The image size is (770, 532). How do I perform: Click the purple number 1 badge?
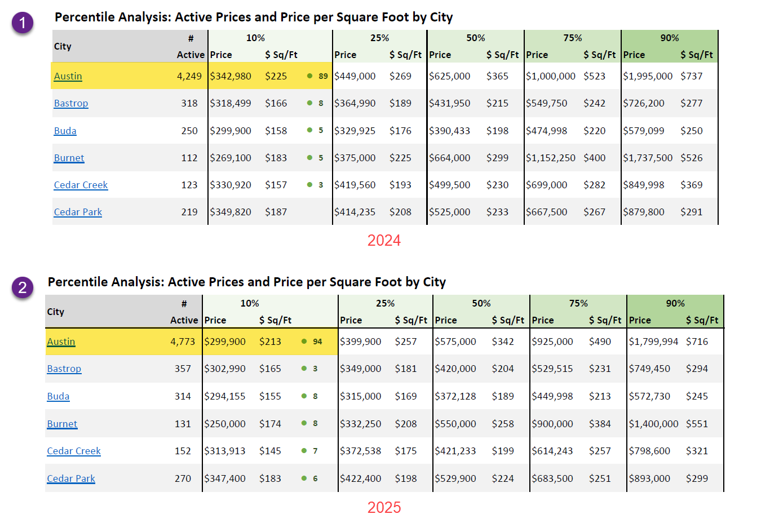[23, 23]
